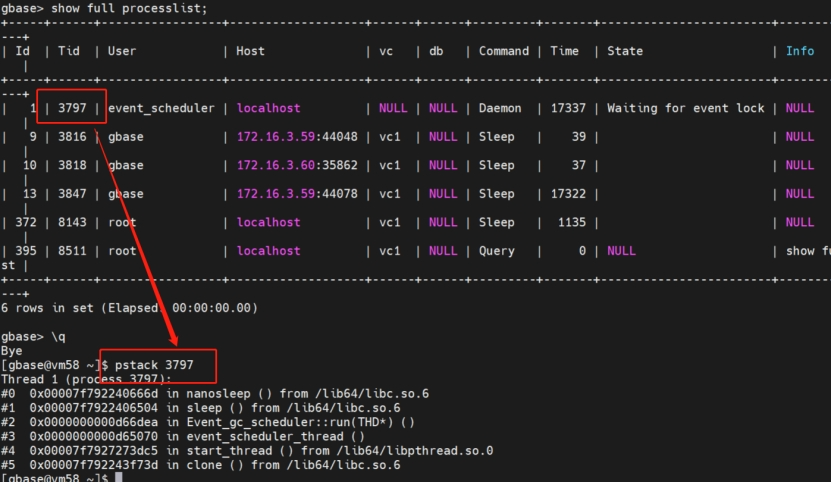Click the terminal cursor at last prompt
The width and height of the screenshot is (831, 482).
click(x=119, y=477)
